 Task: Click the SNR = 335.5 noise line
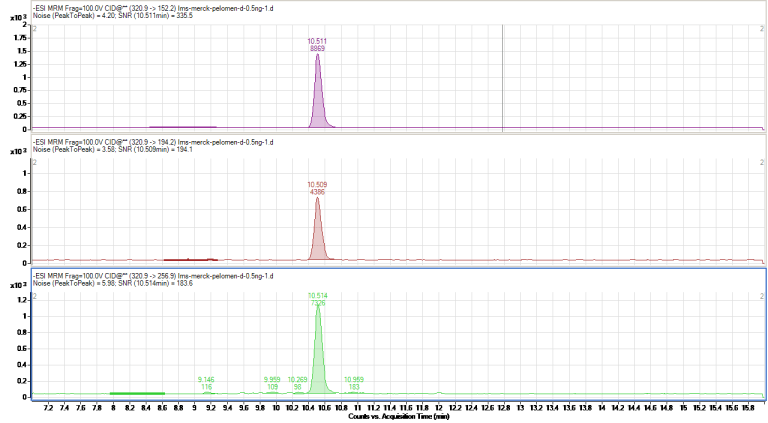pos(113,16)
